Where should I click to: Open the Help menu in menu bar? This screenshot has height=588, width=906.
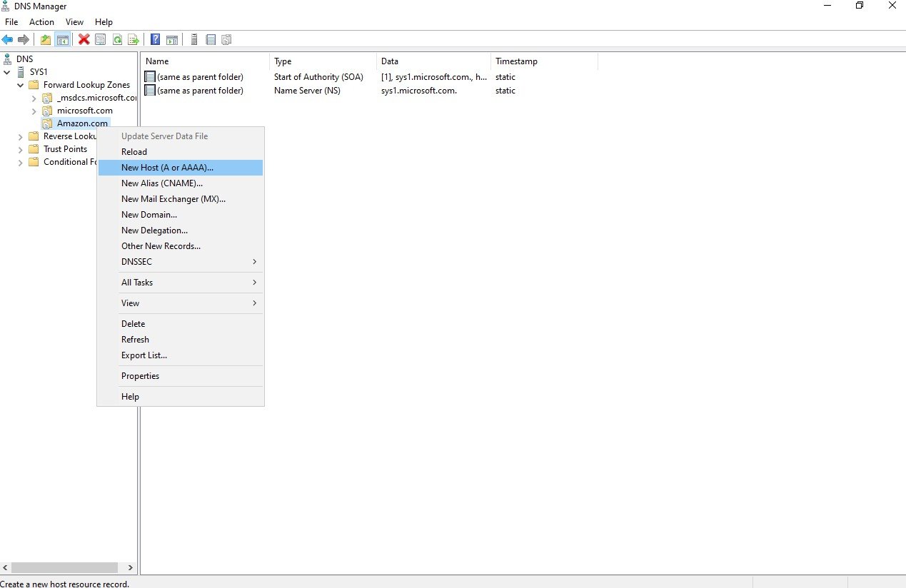coord(104,22)
